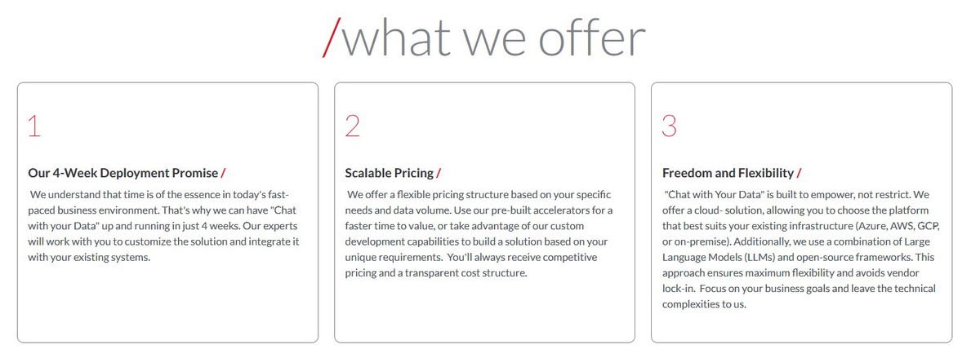
Task: Select the "Scalable Pricing" title
Action: (389, 173)
